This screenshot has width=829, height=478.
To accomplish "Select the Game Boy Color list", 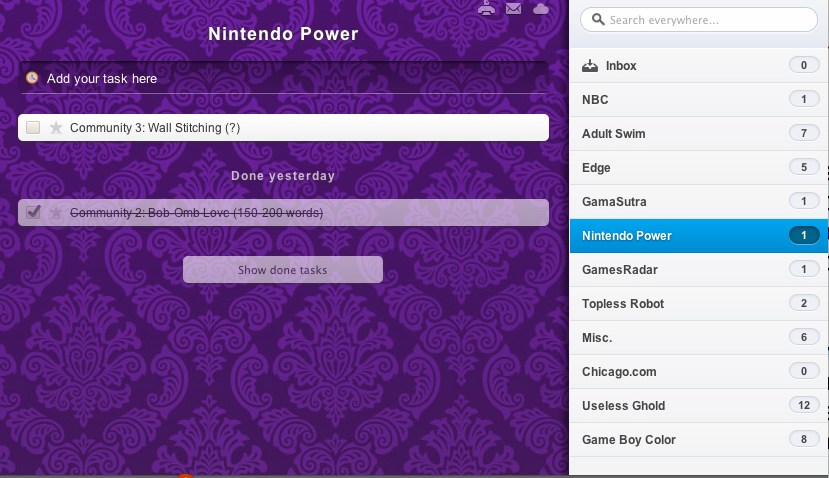I will coord(699,439).
